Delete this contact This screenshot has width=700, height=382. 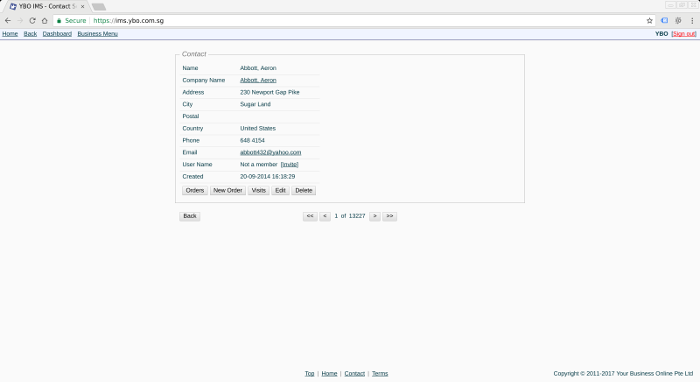pyautogui.click(x=304, y=191)
